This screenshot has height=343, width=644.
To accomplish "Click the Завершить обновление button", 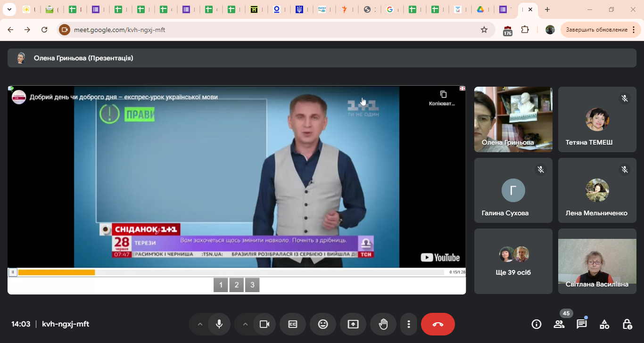I will tap(596, 30).
